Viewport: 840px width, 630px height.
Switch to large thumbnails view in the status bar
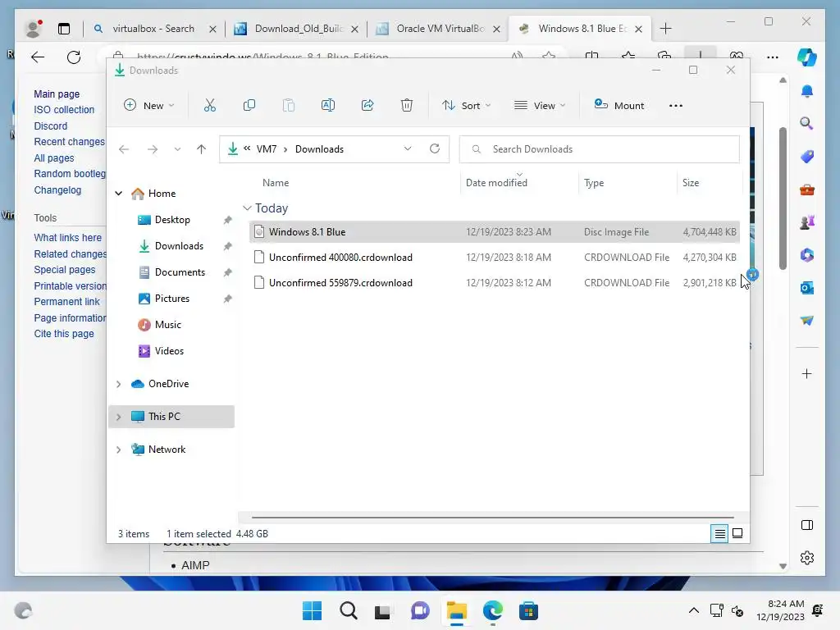tap(737, 533)
